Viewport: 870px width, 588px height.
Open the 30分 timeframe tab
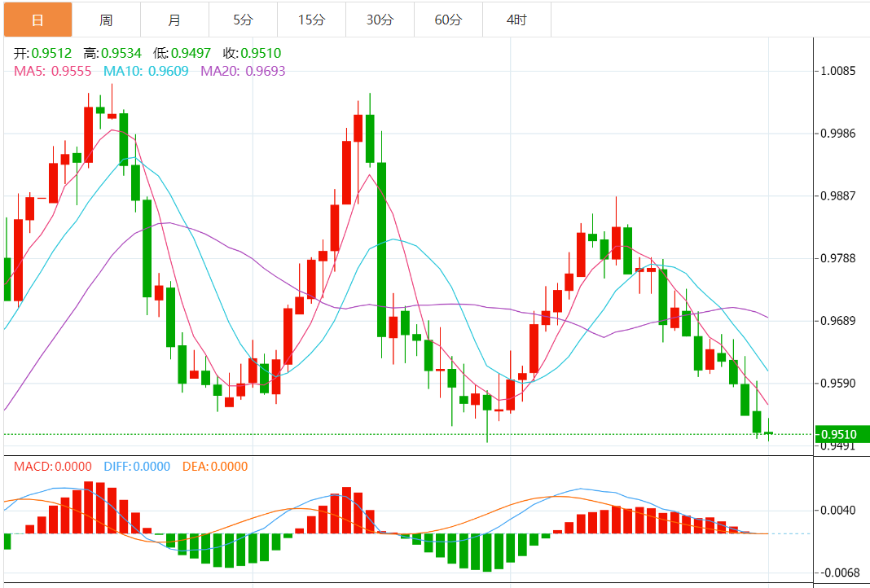(x=380, y=20)
